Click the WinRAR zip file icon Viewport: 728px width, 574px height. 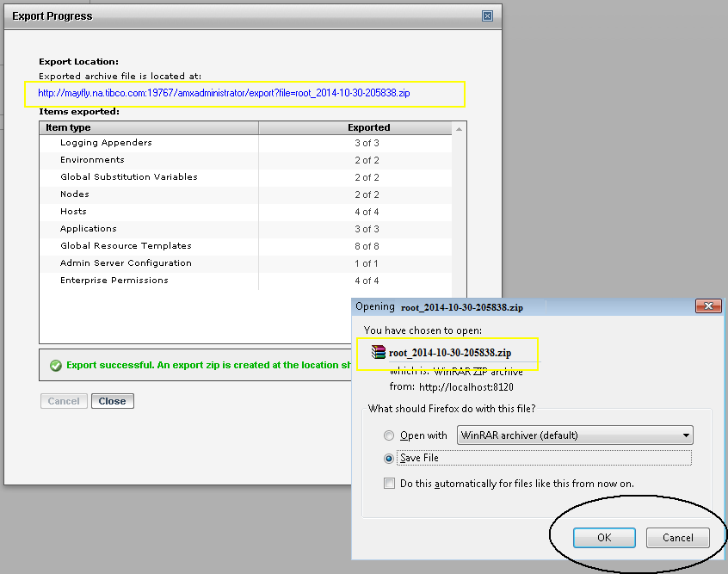pyautogui.click(x=379, y=352)
